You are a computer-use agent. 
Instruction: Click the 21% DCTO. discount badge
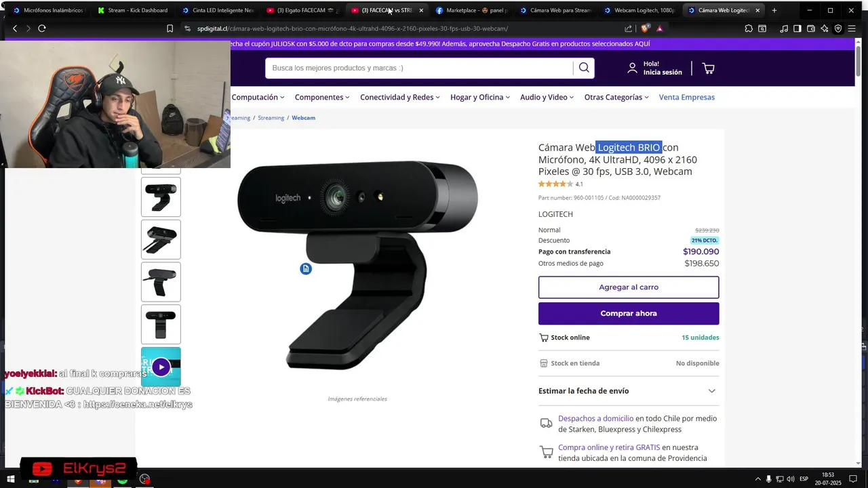pos(705,241)
